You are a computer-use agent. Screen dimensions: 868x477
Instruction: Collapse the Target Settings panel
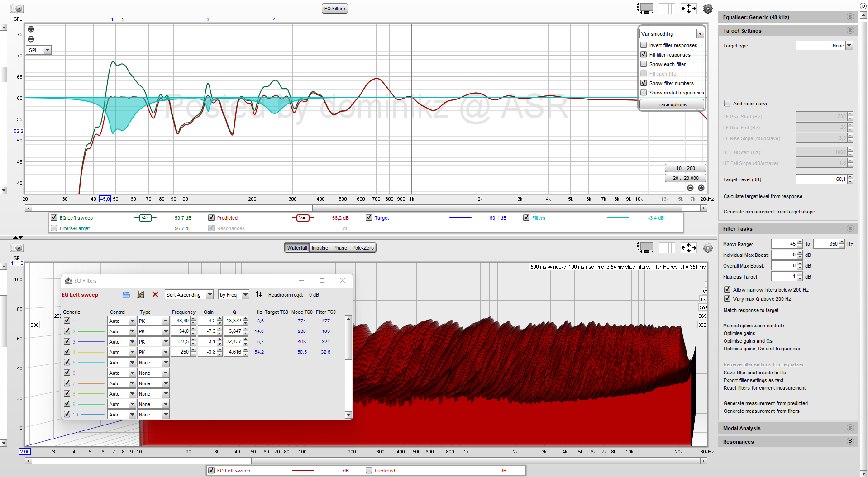click(x=850, y=30)
